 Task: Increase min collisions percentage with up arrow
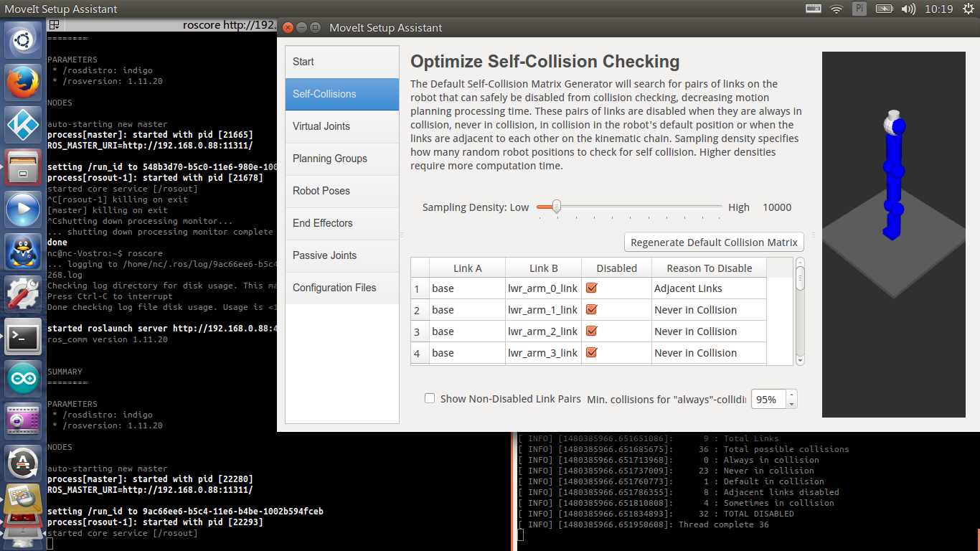pos(791,395)
